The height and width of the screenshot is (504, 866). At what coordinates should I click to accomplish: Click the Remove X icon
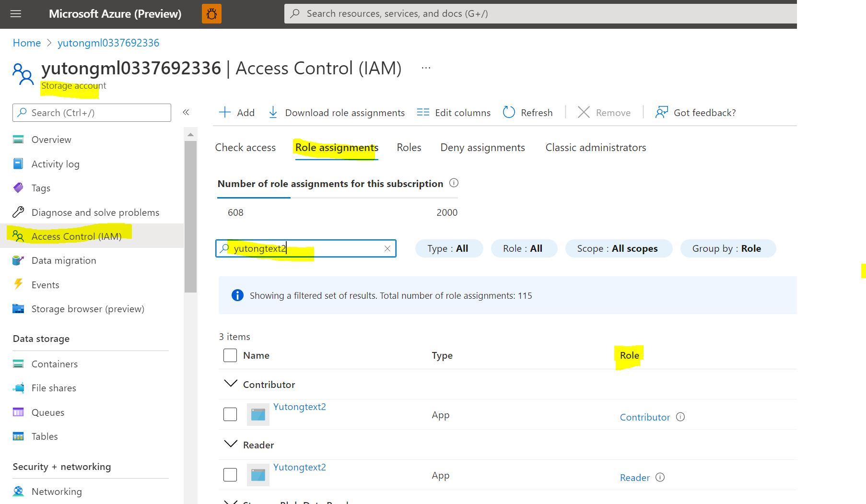tap(584, 112)
